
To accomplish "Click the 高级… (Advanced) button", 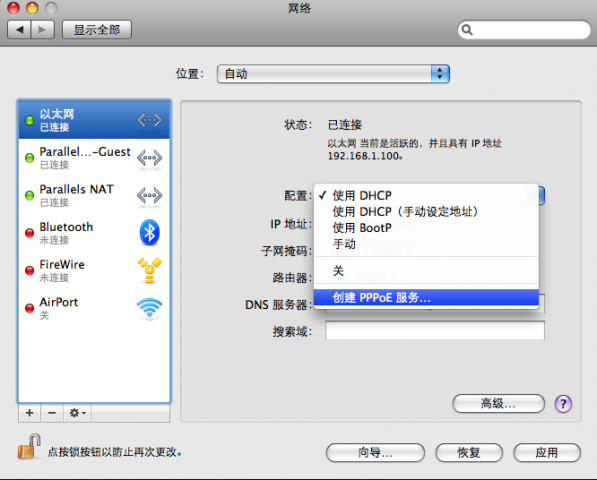I will tap(498, 403).
